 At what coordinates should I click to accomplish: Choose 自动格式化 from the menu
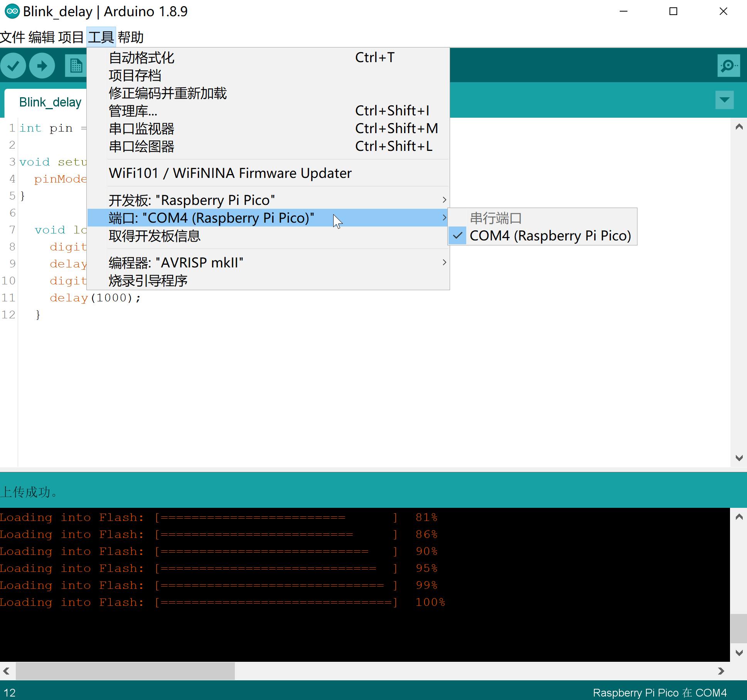point(142,58)
